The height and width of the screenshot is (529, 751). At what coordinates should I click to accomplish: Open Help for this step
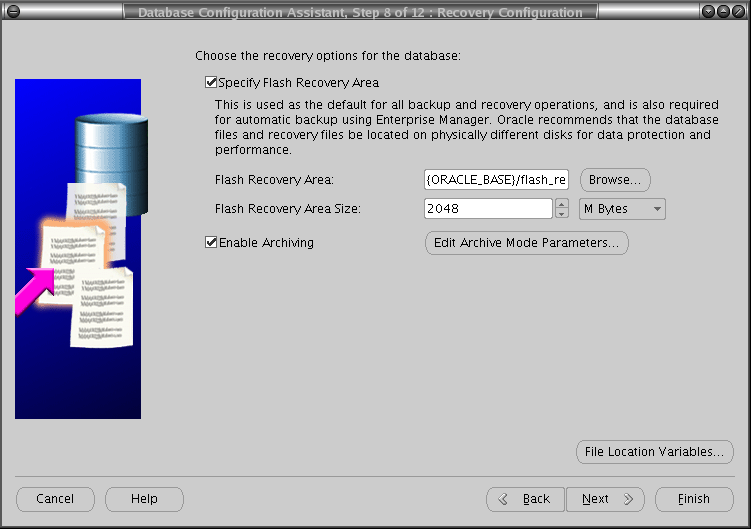(144, 499)
